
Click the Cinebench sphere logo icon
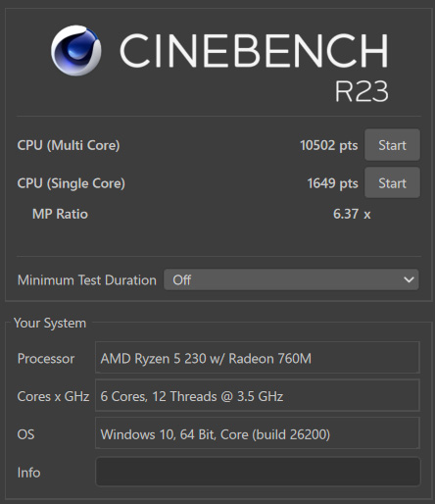(x=75, y=51)
